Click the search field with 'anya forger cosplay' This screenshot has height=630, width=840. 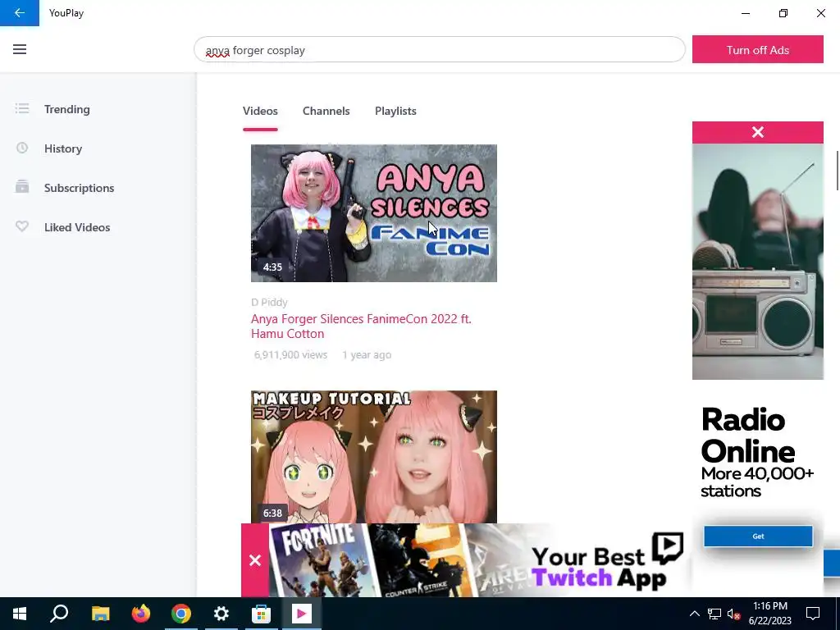tap(440, 50)
